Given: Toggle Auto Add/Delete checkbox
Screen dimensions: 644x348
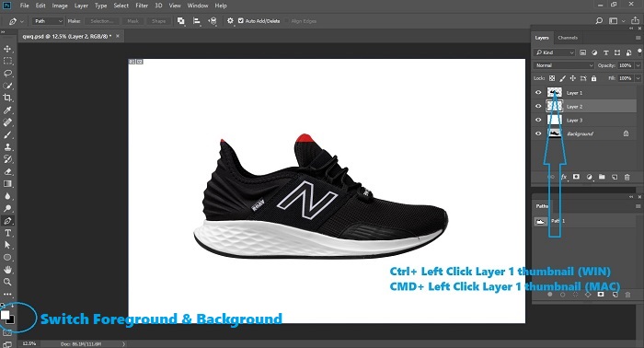Looking at the screenshot, I should [241, 21].
